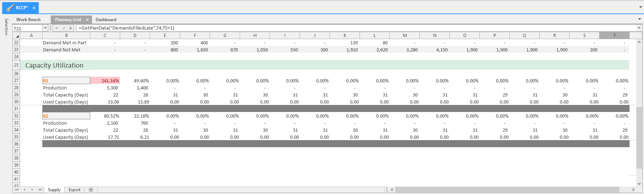The height and width of the screenshot is (194, 644).
Task: Select column T header
Action: coord(614,36)
